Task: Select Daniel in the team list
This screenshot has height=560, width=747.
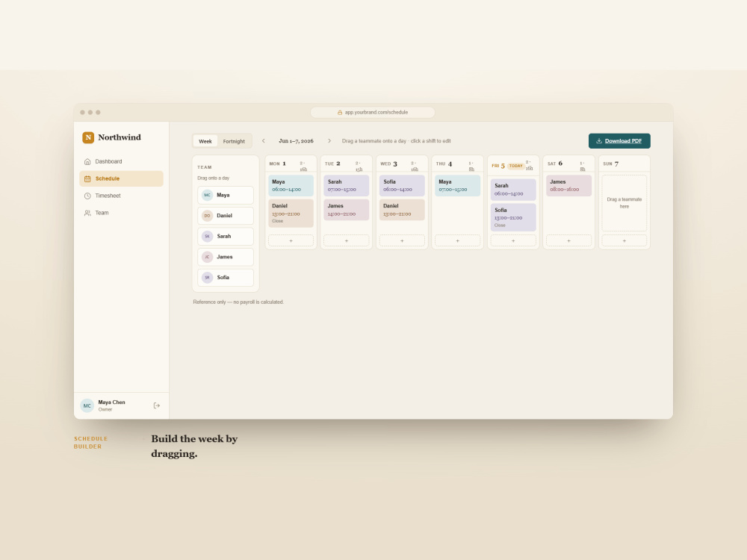Action: click(x=226, y=216)
